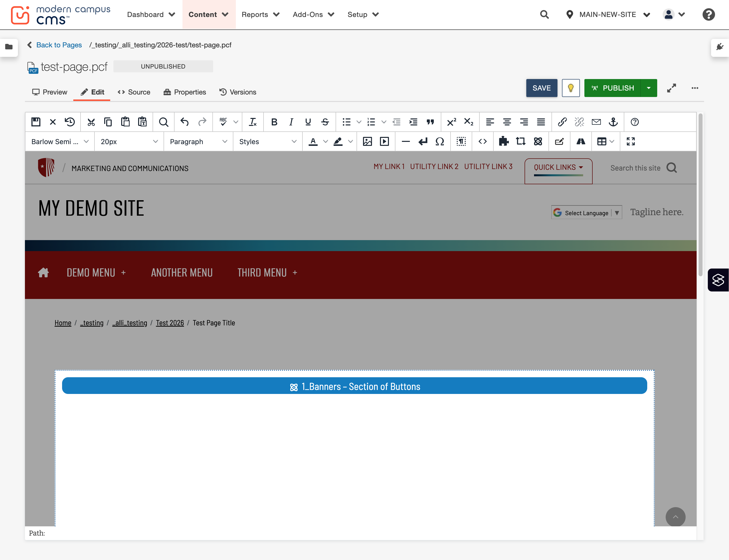Expand the Publish button dropdown arrow
729x560 pixels.
[x=649, y=88]
